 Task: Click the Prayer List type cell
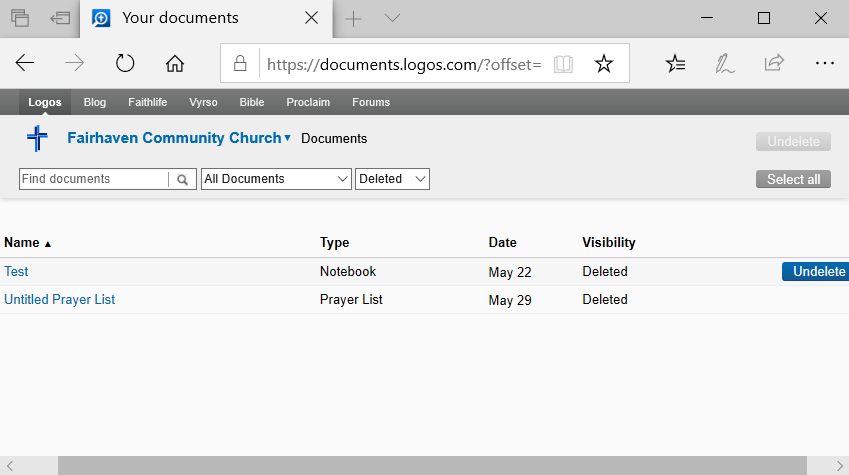(351, 300)
